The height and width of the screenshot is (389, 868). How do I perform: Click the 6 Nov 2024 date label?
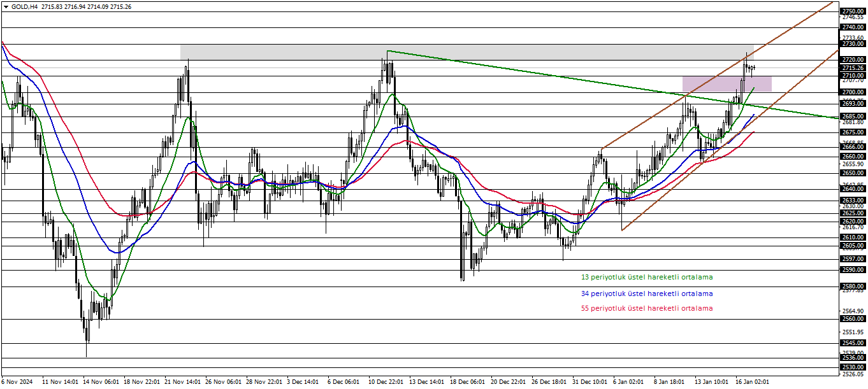point(17,383)
